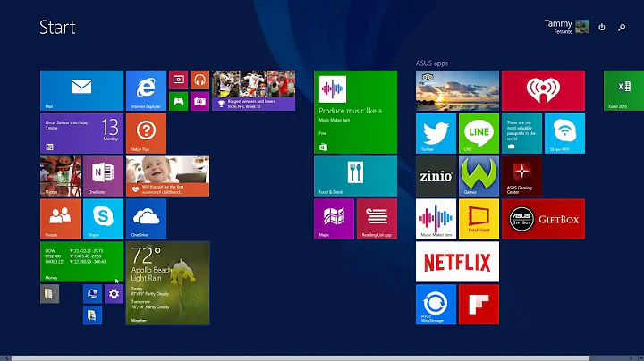The image size is (644, 361).
Task: Open the small red Video tile
Action: 178,80
